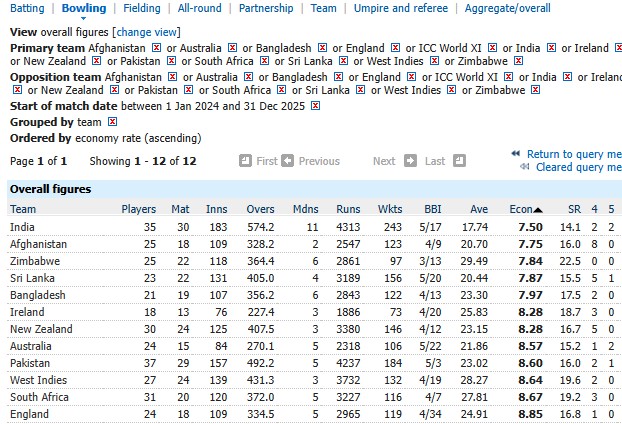Screen dimensions: 622x424
Task: Remove South Africa from Opposition team filter
Action: [282, 90]
